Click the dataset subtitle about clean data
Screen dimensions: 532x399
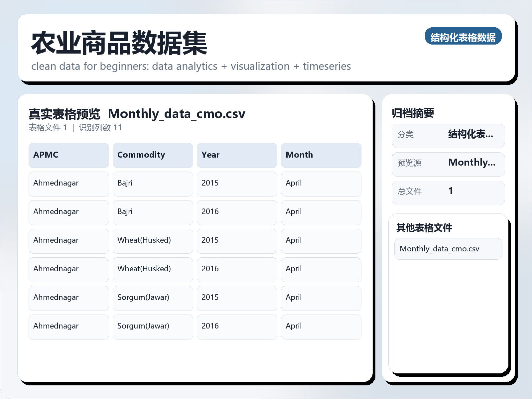click(191, 66)
